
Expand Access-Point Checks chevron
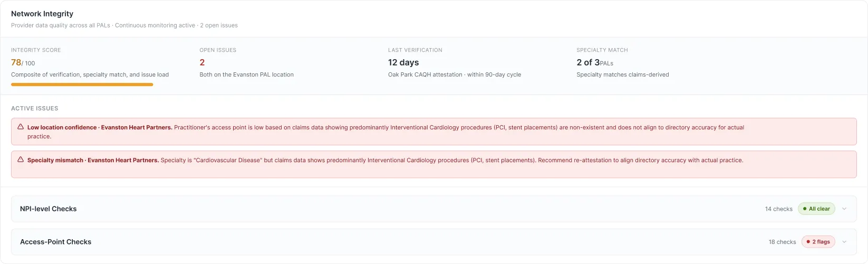pyautogui.click(x=844, y=242)
